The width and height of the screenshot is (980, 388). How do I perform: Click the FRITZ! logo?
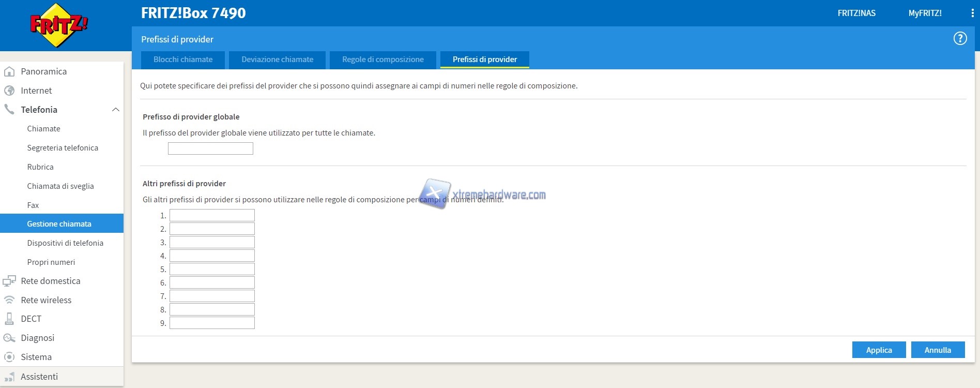[x=59, y=25]
